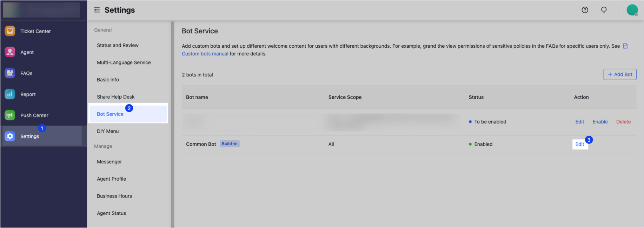Edit the Common Bot
The image size is (644, 228).
(x=579, y=144)
